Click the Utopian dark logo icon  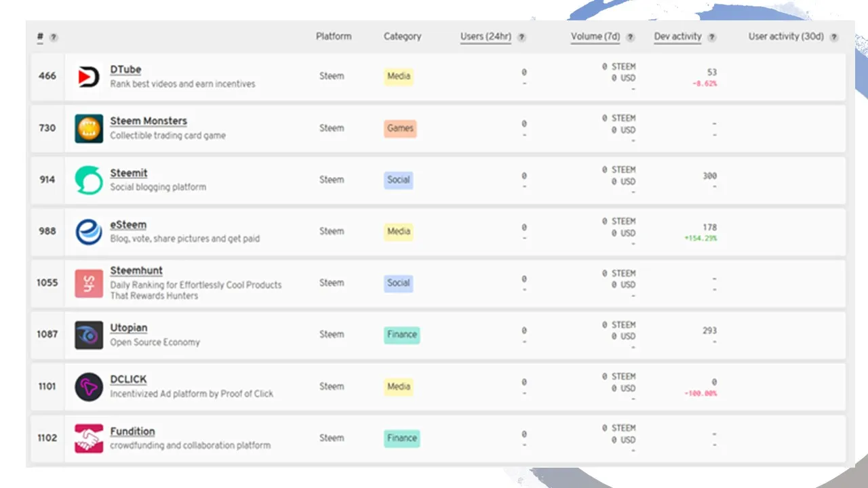(x=89, y=335)
